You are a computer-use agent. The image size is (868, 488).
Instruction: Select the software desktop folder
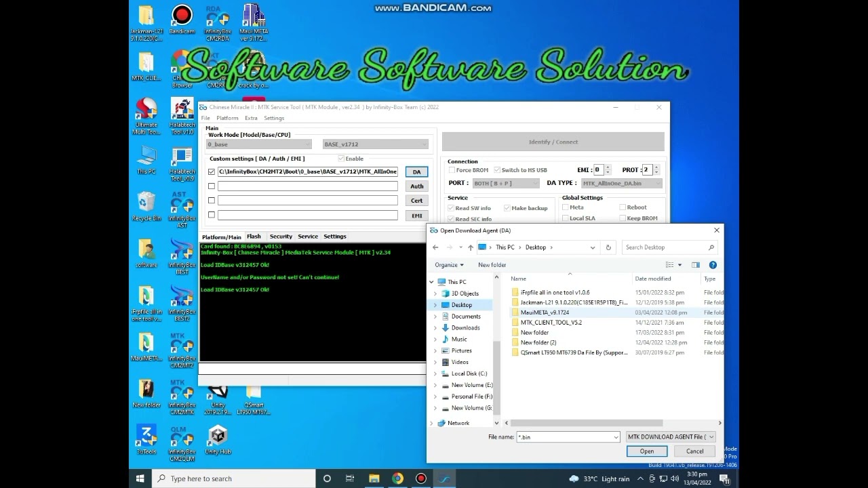[x=146, y=253]
